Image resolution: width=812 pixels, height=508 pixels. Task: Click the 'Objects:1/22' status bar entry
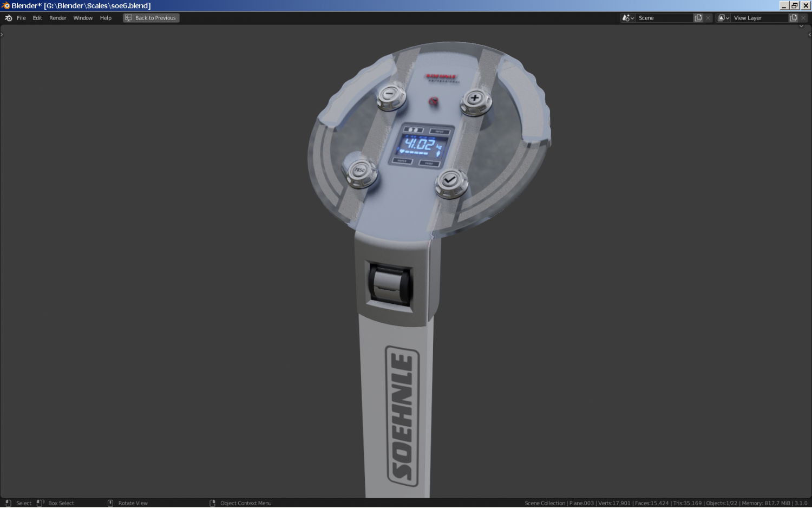click(722, 503)
